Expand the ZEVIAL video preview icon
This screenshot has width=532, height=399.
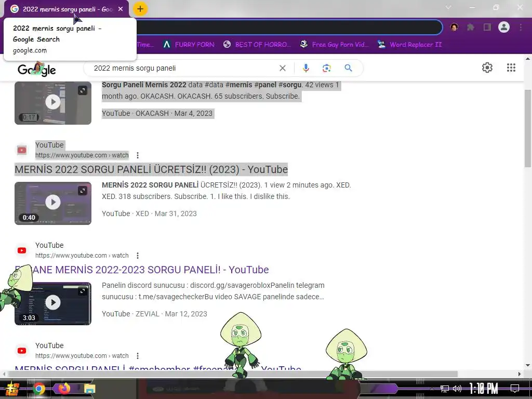(83, 291)
